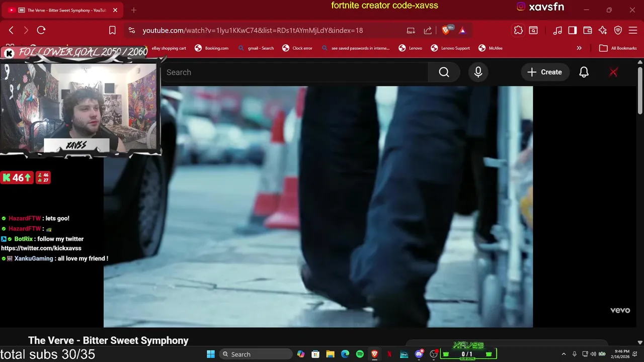The image size is (644, 362).
Task: Show hidden system tray icons
Action: click(563, 354)
